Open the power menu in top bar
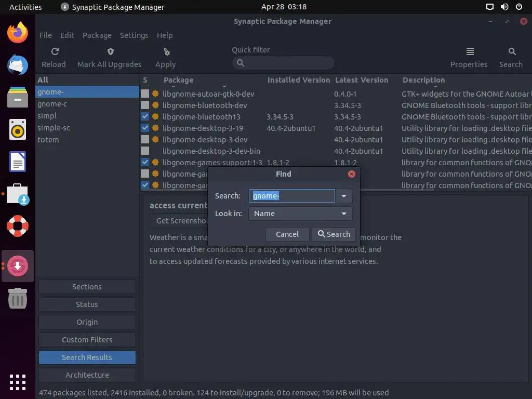 pyautogui.click(x=519, y=7)
